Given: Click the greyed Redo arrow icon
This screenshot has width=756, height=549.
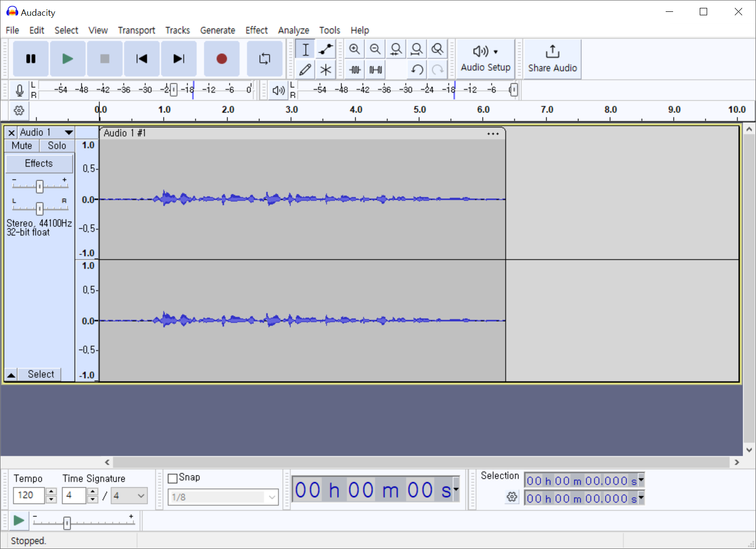Looking at the screenshot, I should point(437,70).
